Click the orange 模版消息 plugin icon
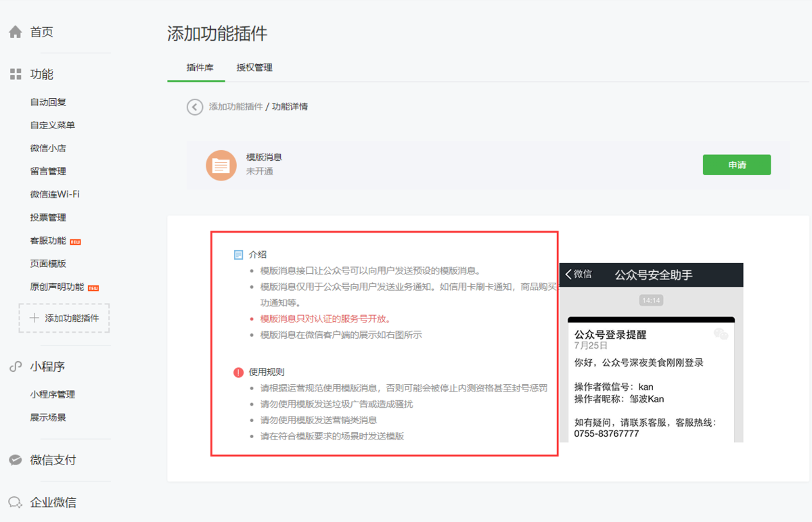The image size is (812, 522). click(x=221, y=165)
